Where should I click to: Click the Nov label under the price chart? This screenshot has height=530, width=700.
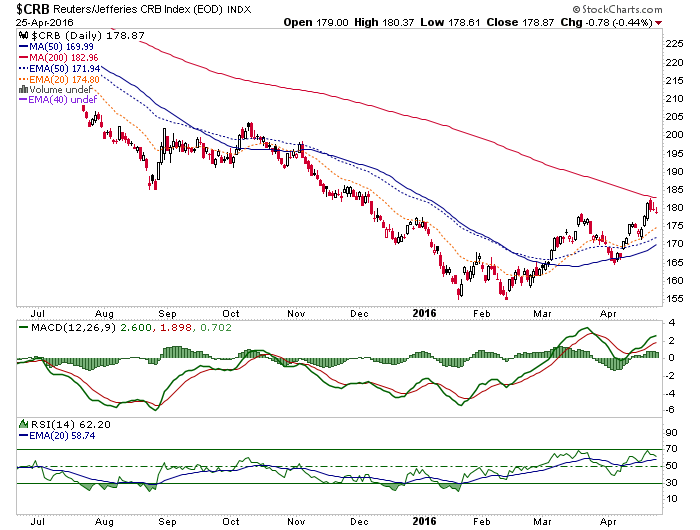click(296, 313)
